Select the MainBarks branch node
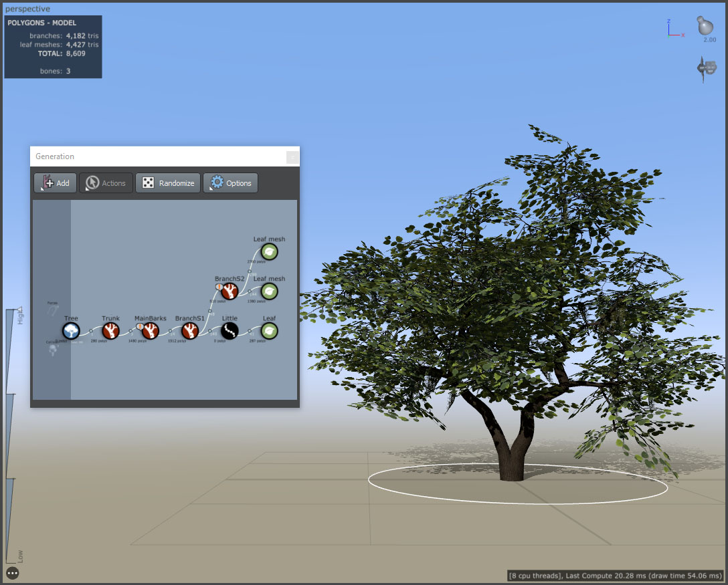Screen dimensions: 728x585 click(151, 331)
